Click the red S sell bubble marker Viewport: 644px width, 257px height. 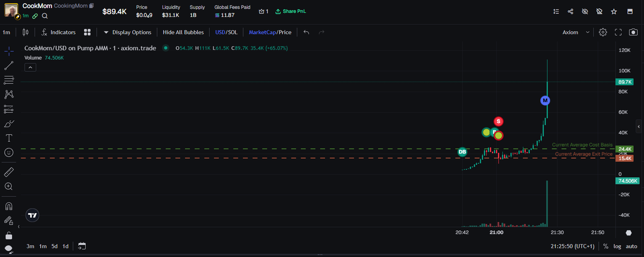499,121
